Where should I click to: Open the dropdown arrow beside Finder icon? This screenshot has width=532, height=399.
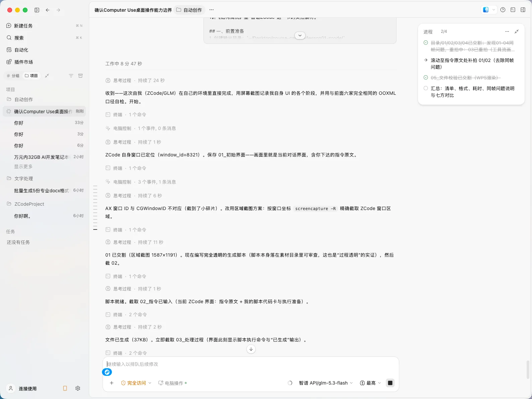(493, 10)
